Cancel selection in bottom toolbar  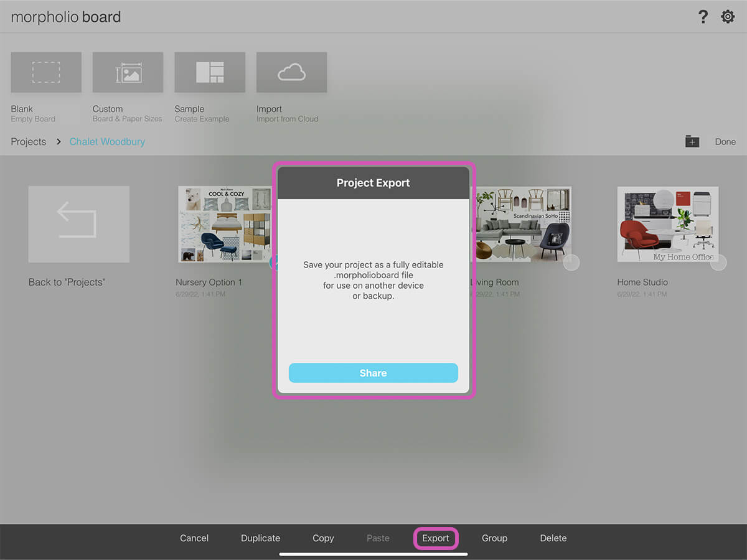[x=194, y=538]
